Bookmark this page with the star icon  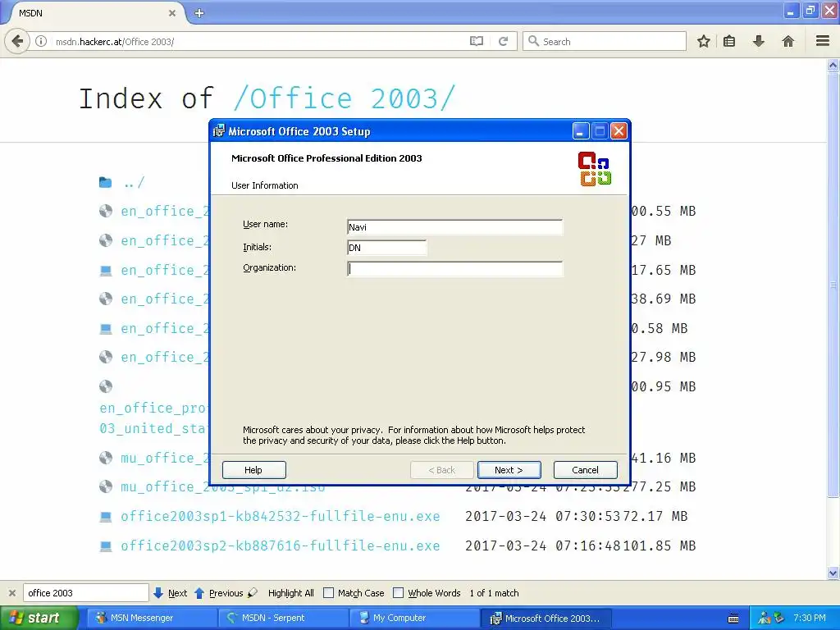point(703,41)
